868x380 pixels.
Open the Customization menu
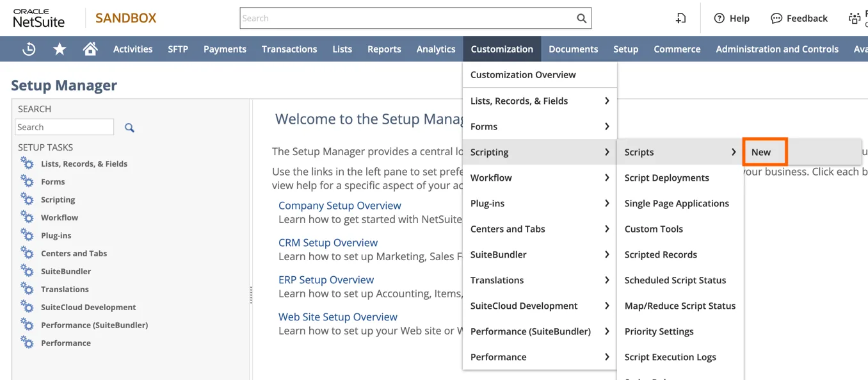502,49
